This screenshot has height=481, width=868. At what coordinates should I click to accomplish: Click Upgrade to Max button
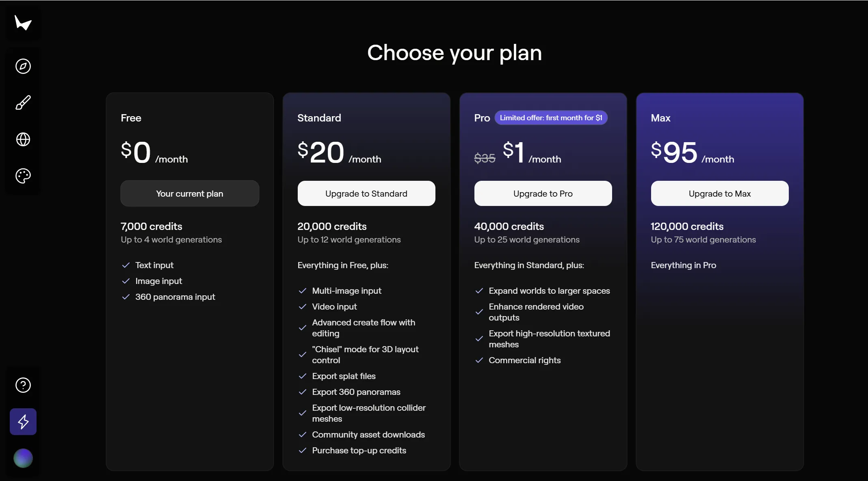720,193
